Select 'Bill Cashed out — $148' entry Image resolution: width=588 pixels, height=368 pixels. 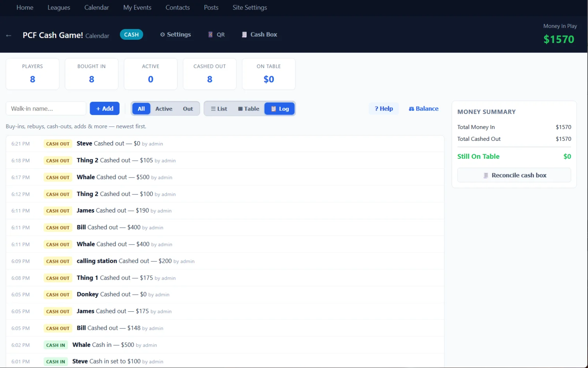225,328
